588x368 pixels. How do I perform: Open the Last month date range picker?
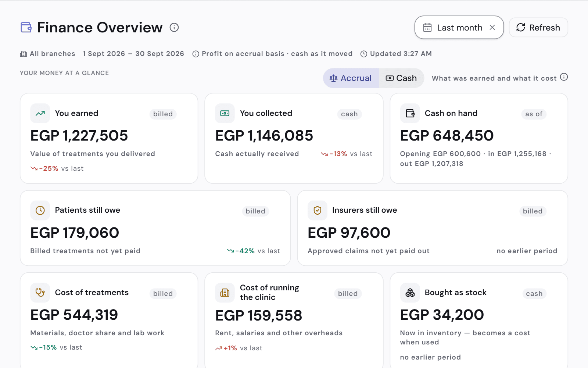[459, 27]
